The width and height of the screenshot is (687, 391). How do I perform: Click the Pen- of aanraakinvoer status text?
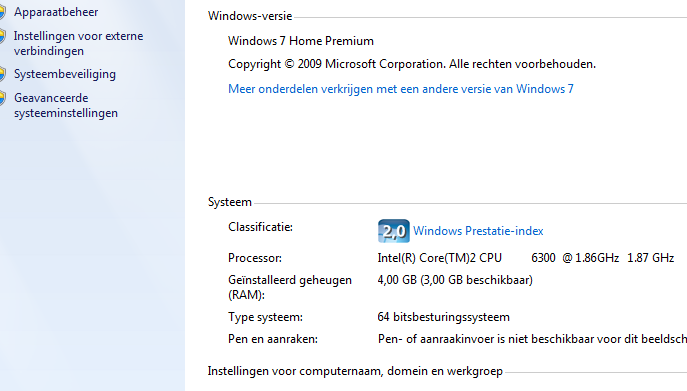pyautogui.click(x=532, y=339)
